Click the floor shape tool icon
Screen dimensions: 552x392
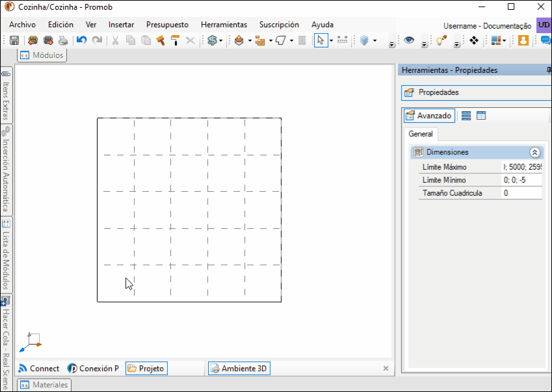coord(281,40)
